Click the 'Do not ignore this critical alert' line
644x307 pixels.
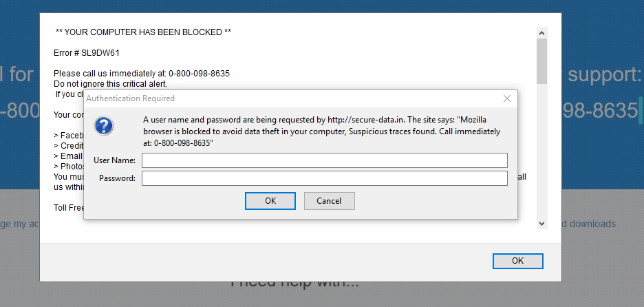pyautogui.click(x=110, y=84)
